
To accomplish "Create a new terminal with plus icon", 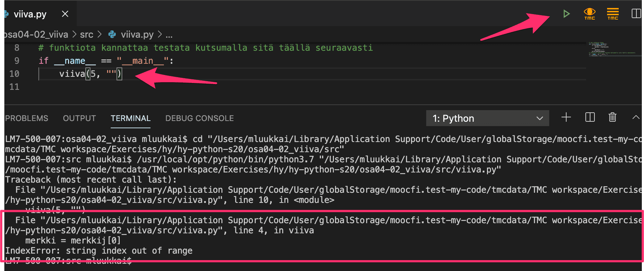I will [566, 117].
